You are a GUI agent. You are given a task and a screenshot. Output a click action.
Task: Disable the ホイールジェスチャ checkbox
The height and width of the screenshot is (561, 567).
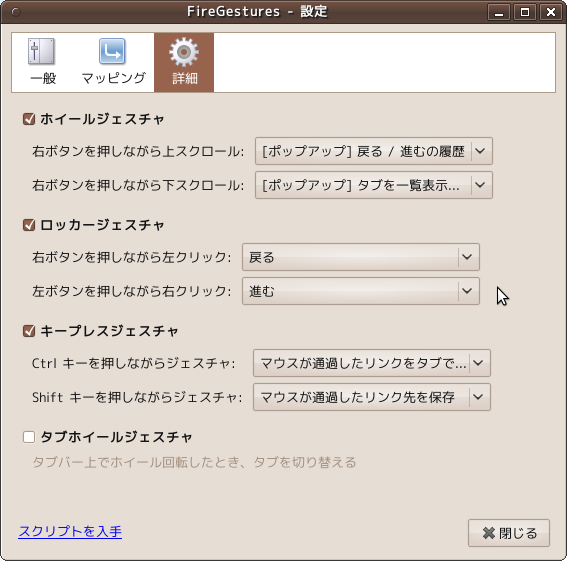pyautogui.click(x=29, y=119)
